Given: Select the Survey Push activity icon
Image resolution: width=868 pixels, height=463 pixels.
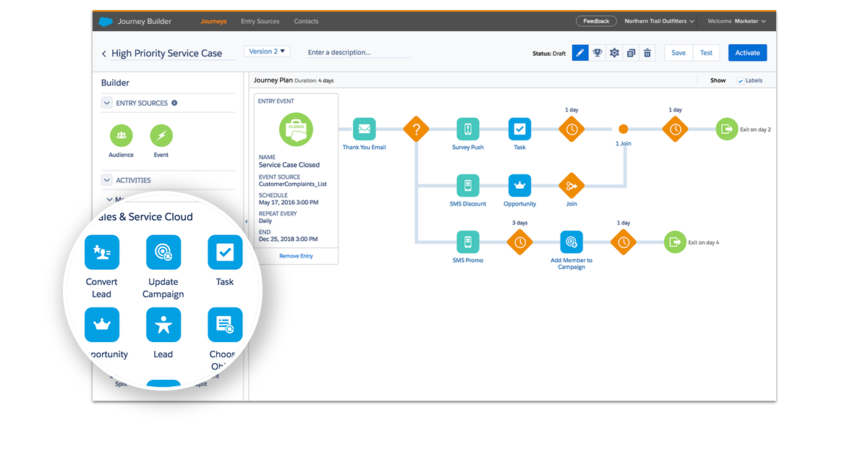Looking at the screenshot, I should click(x=468, y=129).
